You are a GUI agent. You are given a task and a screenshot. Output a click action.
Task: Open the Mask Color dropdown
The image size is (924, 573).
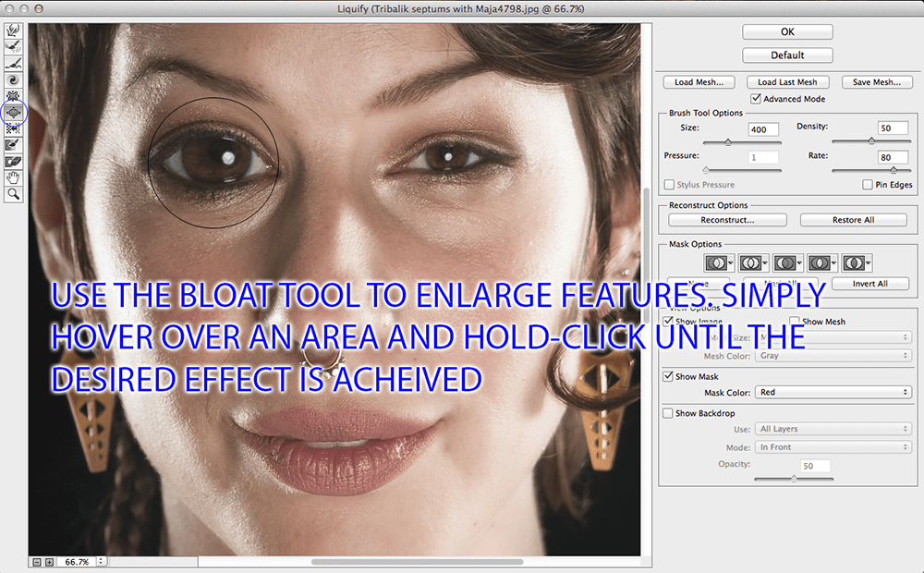[833, 392]
